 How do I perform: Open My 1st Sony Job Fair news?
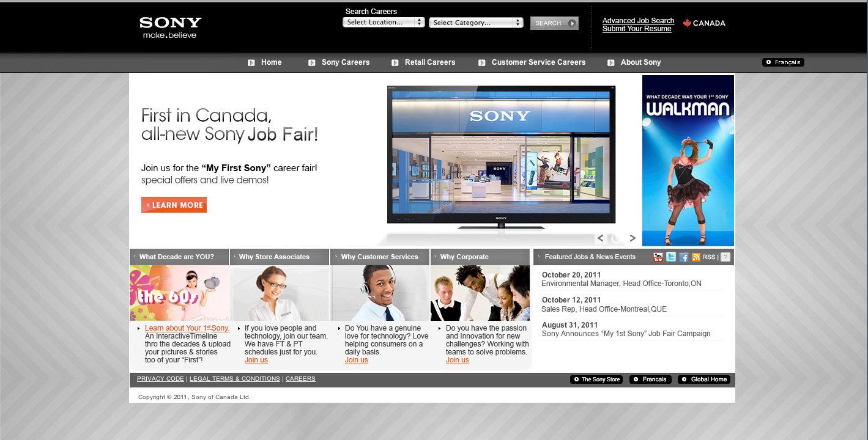[x=626, y=334]
